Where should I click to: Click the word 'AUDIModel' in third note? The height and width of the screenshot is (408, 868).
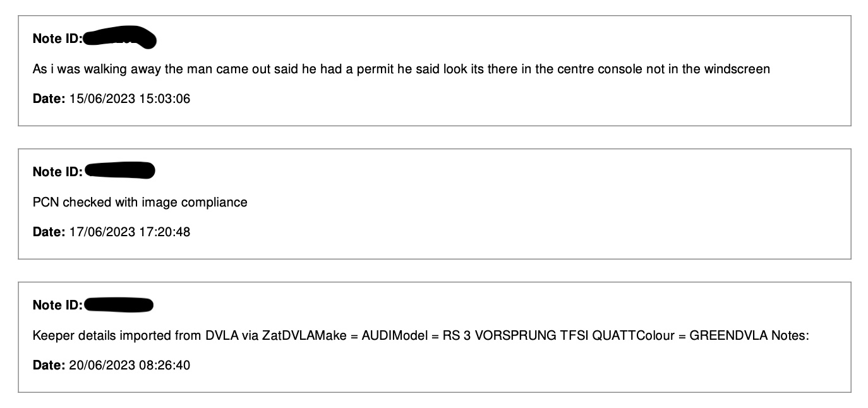coord(395,335)
